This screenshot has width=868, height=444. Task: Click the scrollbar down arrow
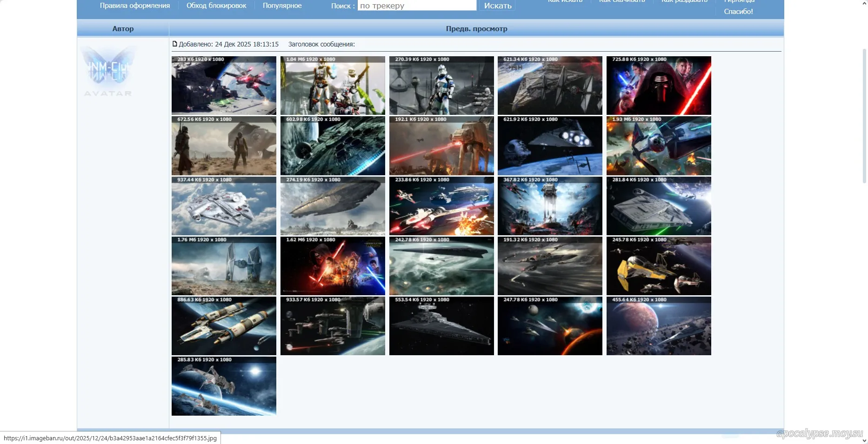pos(864,440)
